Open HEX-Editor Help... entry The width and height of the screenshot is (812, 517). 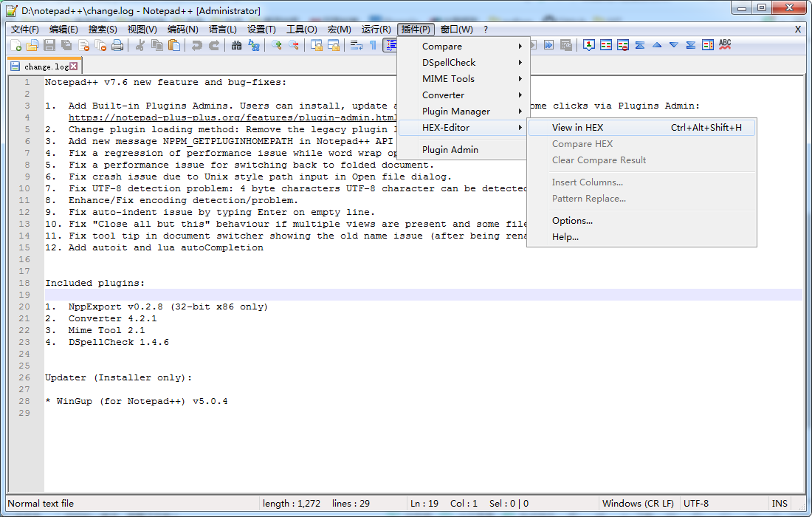tap(641, 237)
